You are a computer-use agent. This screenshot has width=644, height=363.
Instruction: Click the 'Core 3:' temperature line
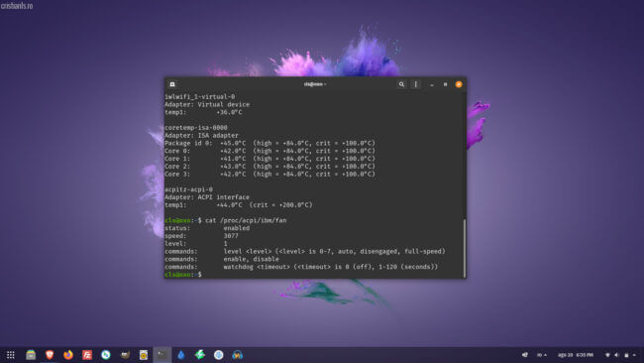tap(269, 175)
